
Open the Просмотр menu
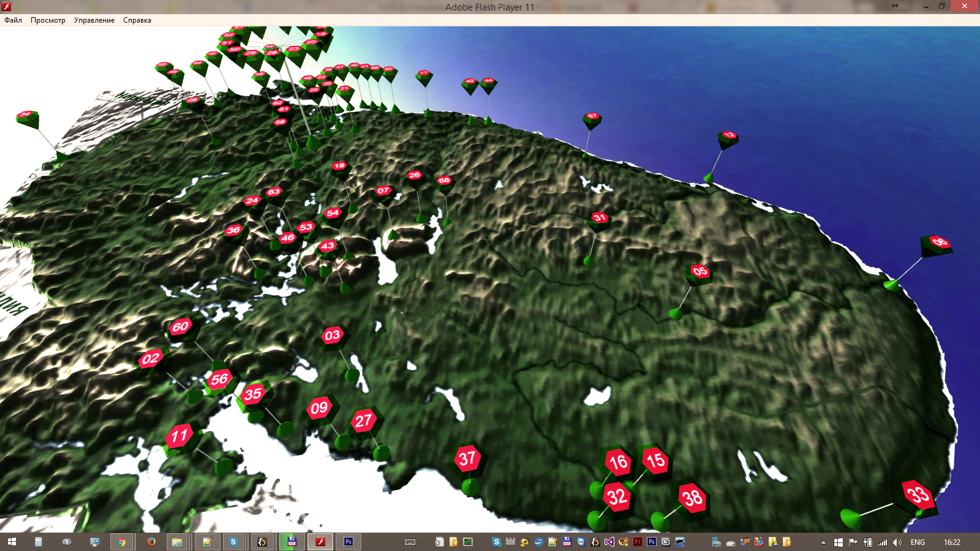(x=48, y=20)
